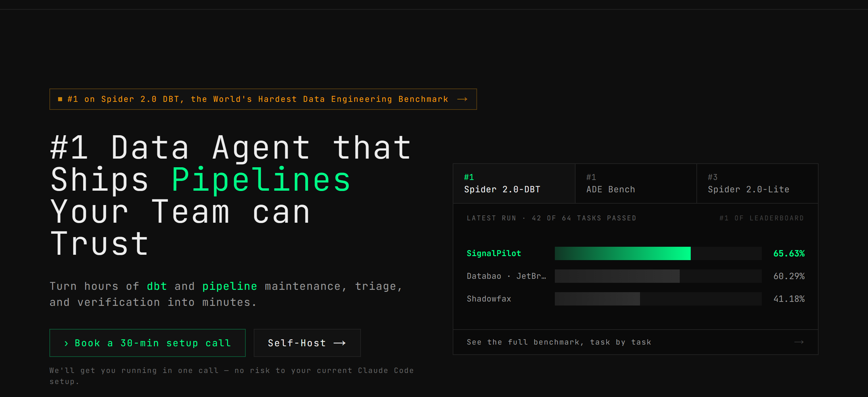Click the green word pipeline in the subheading
This screenshot has height=397, width=868.
coord(229,286)
